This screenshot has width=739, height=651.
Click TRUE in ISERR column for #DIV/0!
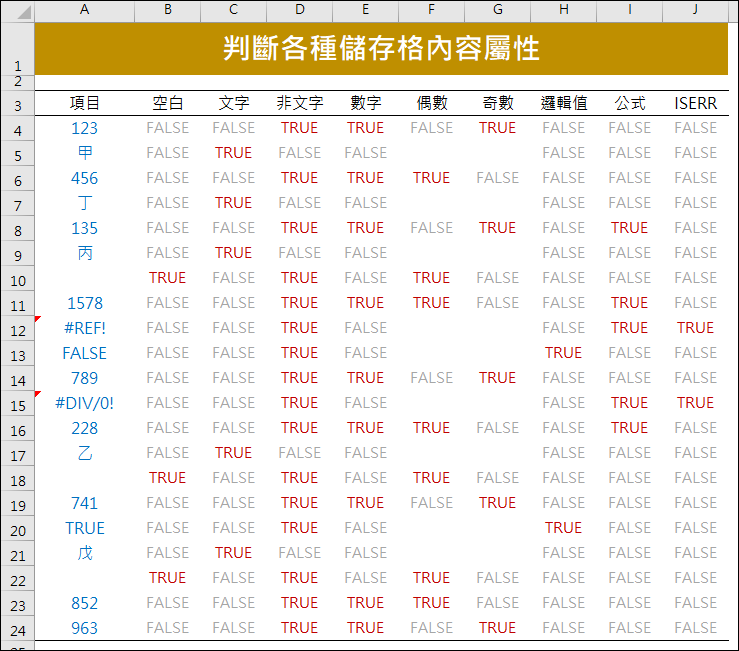(x=695, y=403)
